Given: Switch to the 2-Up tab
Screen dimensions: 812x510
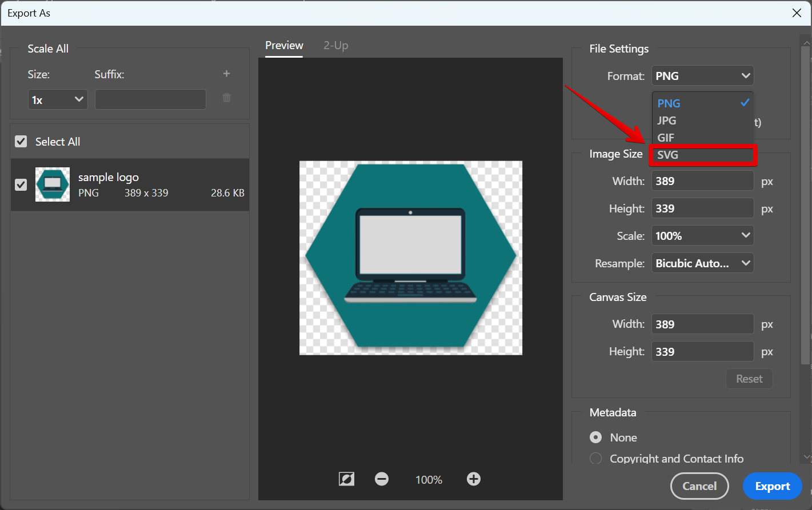Looking at the screenshot, I should click(x=335, y=45).
